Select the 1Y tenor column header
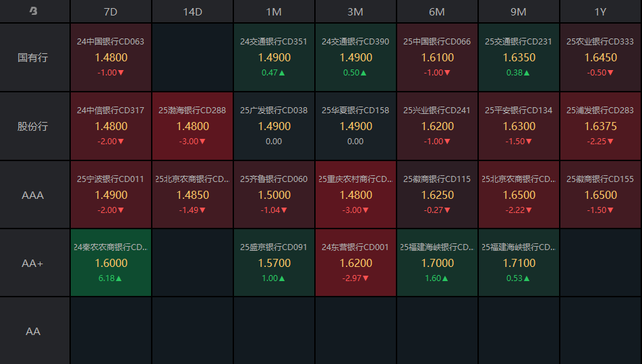 coord(600,12)
